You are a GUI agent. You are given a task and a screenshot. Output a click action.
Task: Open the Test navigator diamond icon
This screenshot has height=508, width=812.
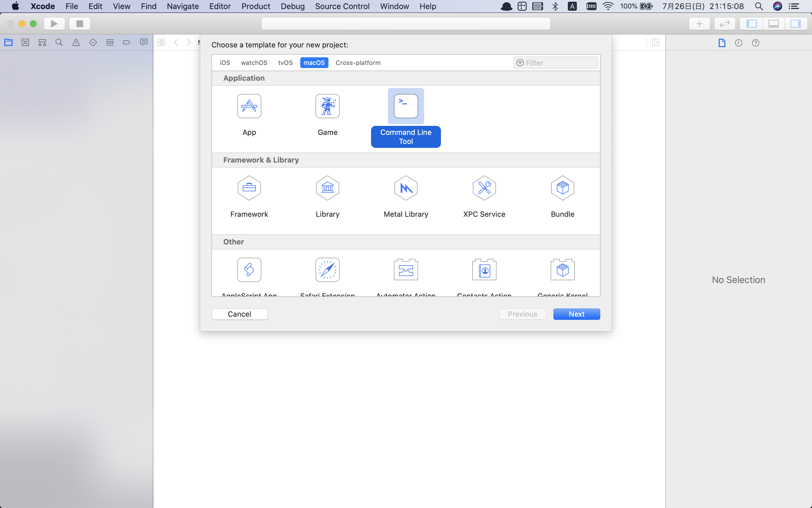click(x=93, y=42)
